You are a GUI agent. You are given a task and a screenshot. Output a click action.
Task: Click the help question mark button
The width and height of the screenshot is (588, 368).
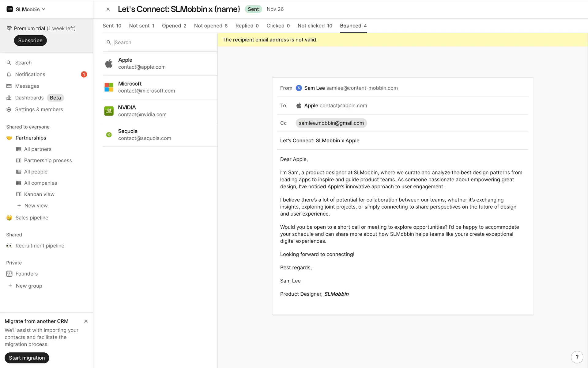(x=577, y=357)
